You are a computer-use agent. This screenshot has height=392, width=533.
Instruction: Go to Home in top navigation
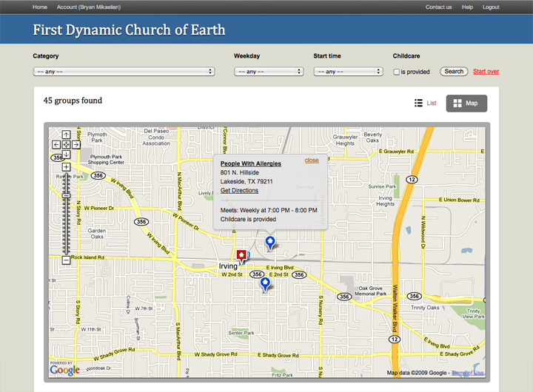(40, 7)
